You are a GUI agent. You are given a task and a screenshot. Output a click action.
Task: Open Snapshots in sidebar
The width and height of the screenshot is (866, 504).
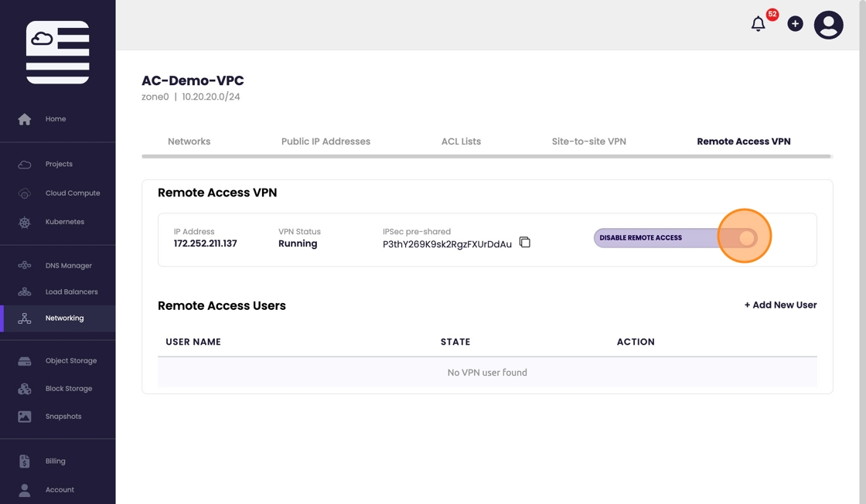tap(63, 417)
